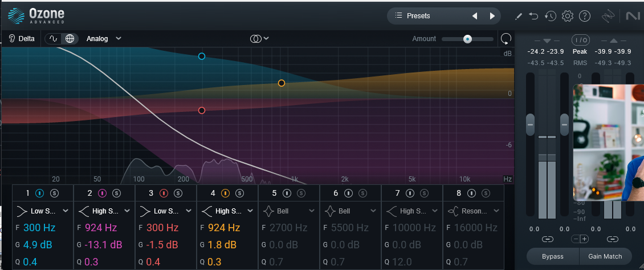Click the minus/plus gain toggle icon
This screenshot has height=270, width=644.
click(580, 239)
